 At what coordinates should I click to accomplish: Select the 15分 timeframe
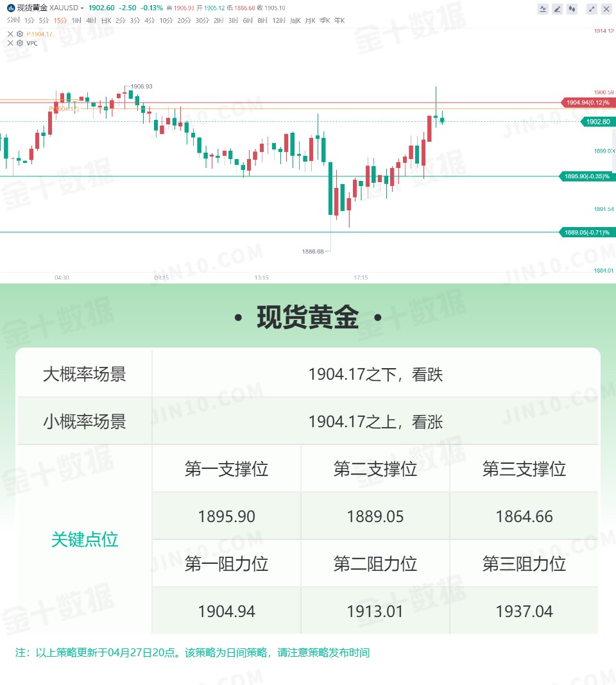60,21
